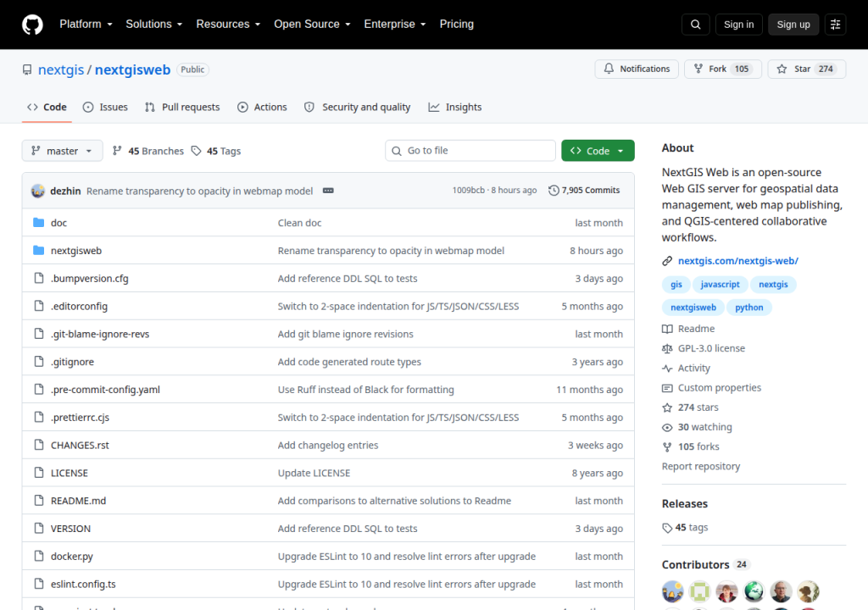
Task: Open the doc folder icon
Action: (x=38, y=223)
